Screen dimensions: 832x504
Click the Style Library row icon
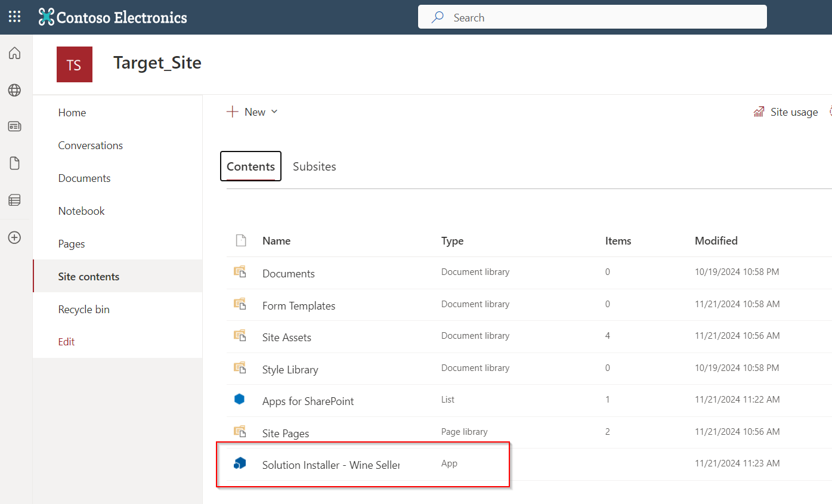(x=240, y=368)
